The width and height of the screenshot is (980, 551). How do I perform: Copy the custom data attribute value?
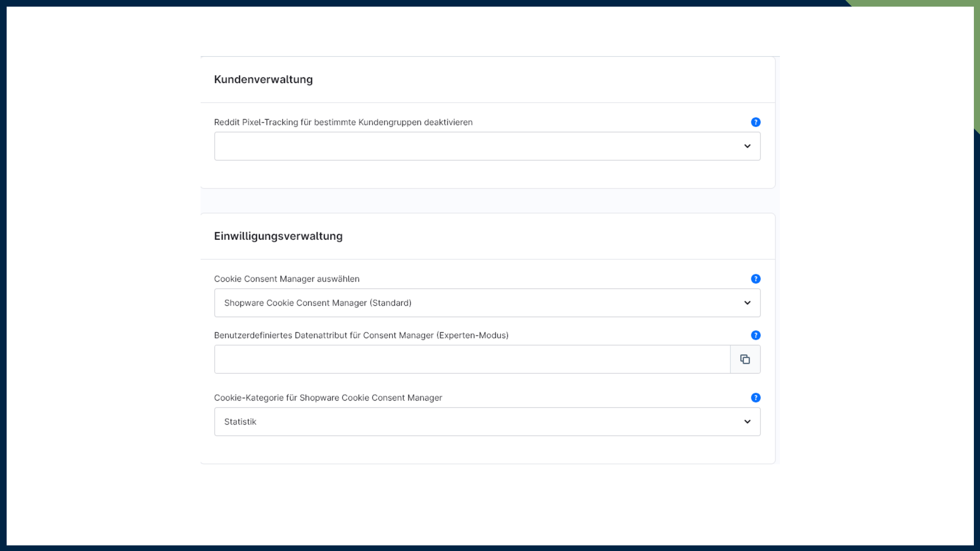745,359
